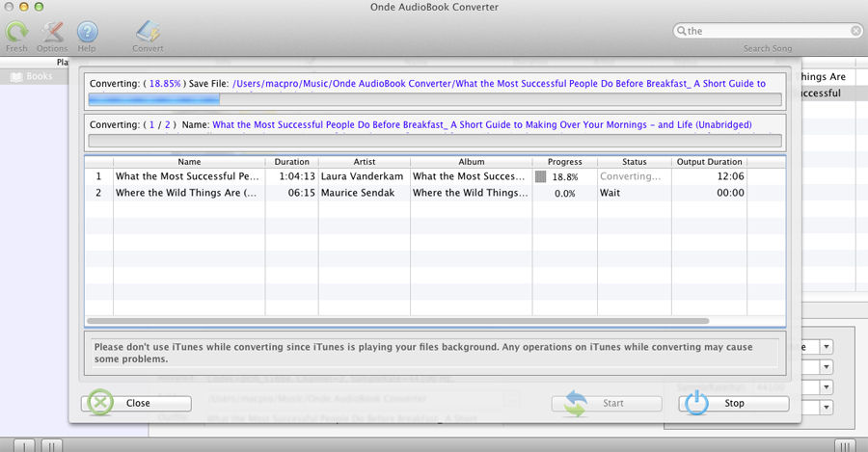868x452 pixels.
Task: Open the second dropdown arrow at right panel
Action: 826,367
